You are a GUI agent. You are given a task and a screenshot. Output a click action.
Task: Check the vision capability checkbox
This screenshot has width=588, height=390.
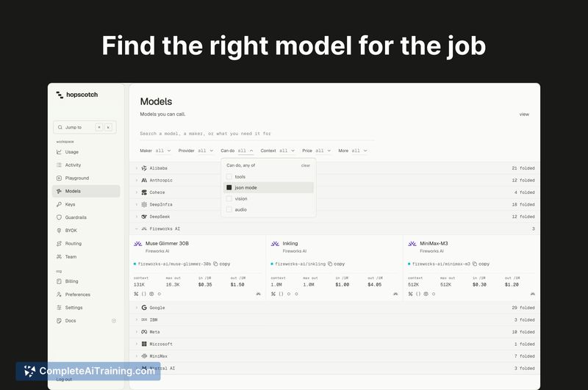point(229,198)
